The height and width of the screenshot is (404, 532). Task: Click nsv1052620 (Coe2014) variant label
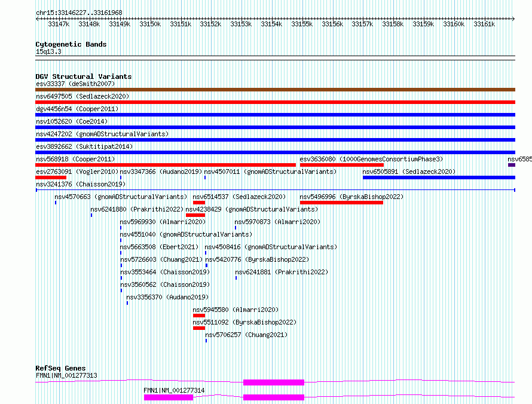[72, 121]
